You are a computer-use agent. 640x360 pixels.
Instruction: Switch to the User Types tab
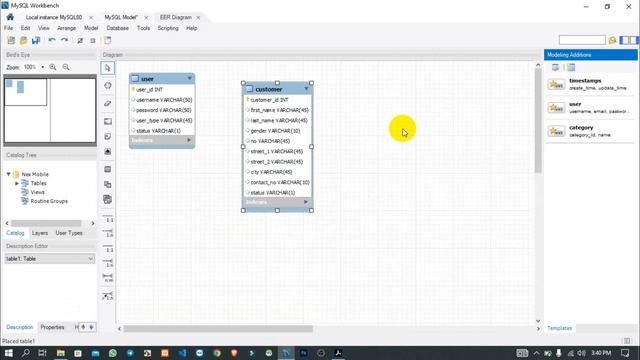tap(69, 233)
